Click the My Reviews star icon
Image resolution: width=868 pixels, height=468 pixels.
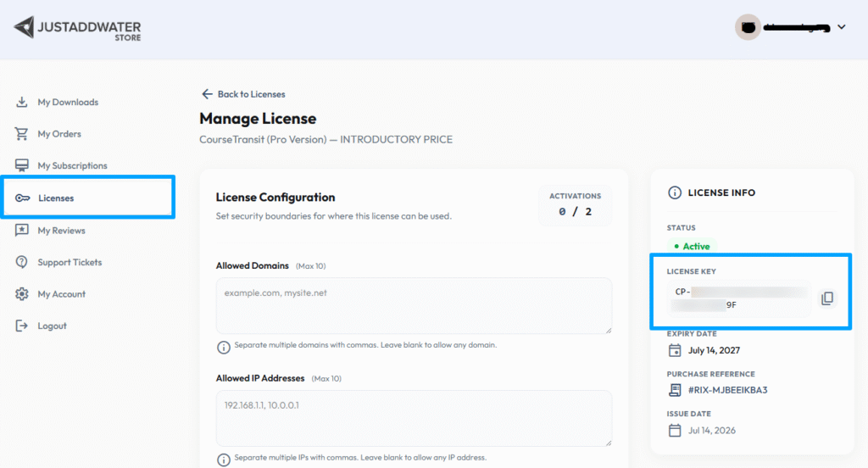coord(21,230)
